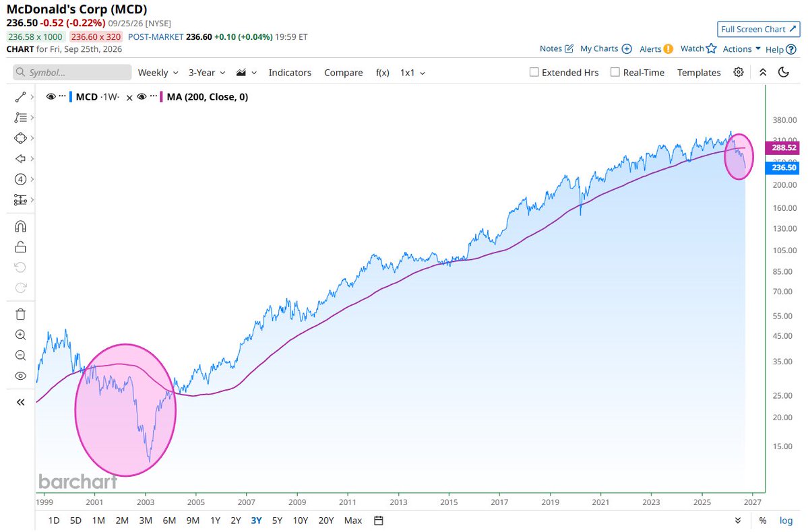Select the 1D time range

tap(54, 521)
